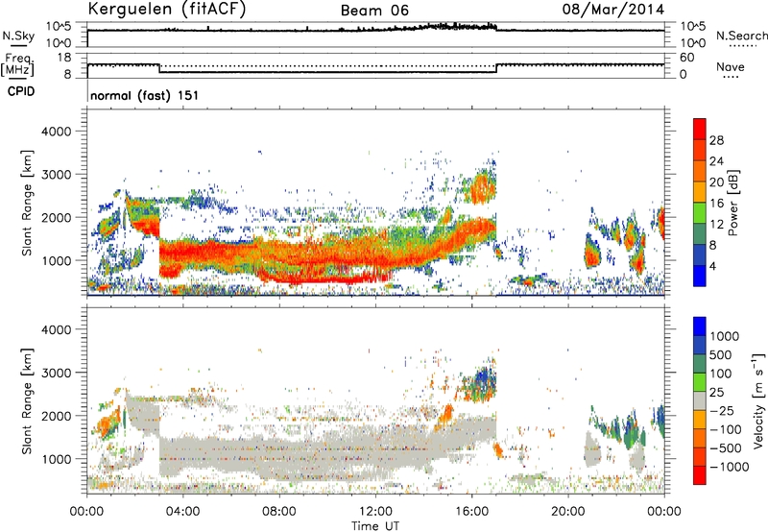Click the '500' velocity colorbar tick
768x532 pixels.
(x=721, y=354)
